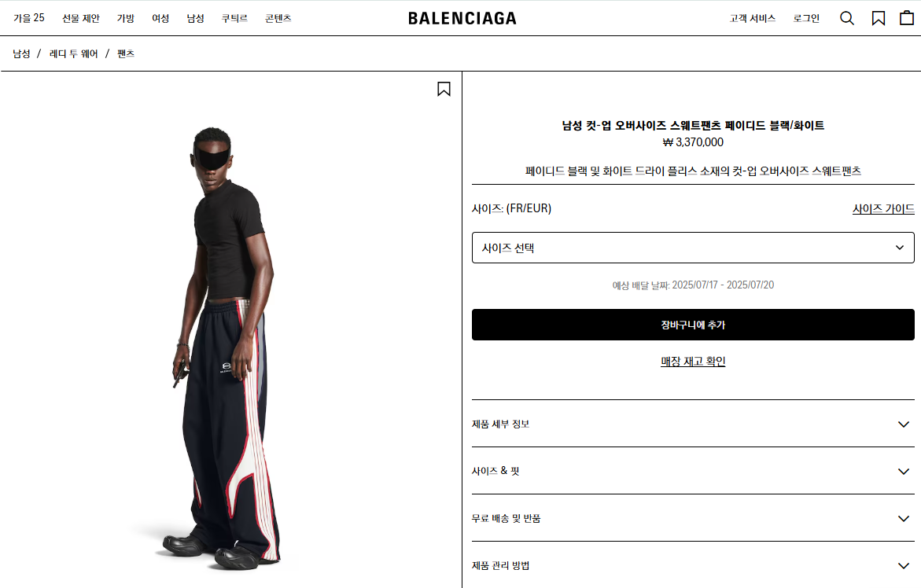Open saved items bookmark in header
The width and height of the screenshot is (921, 588).
(878, 18)
